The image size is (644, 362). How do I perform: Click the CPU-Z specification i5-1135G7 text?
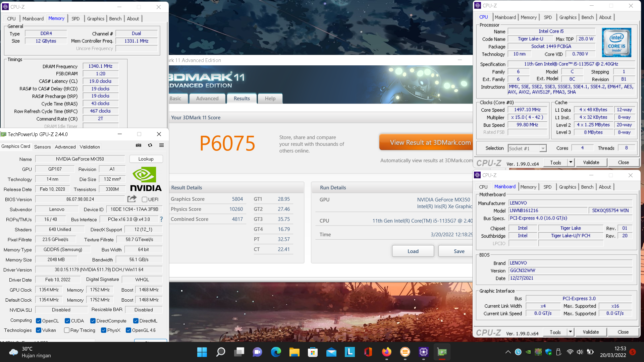(571, 64)
